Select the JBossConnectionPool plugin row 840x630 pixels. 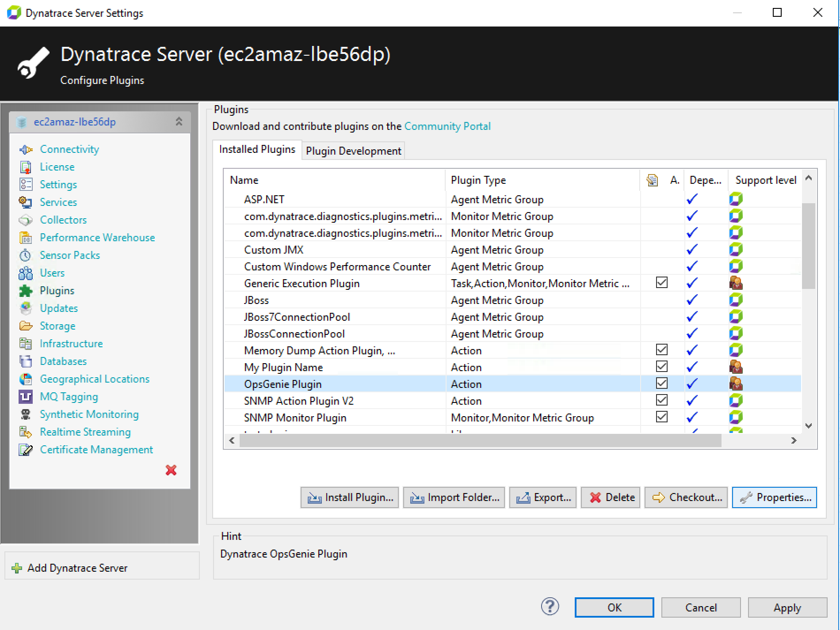513,334
